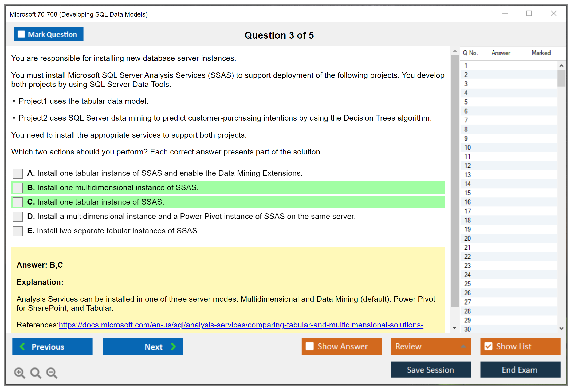This screenshot has height=392, width=574.
Task: Click the green left arrow on Previous
Action: (22, 346)
